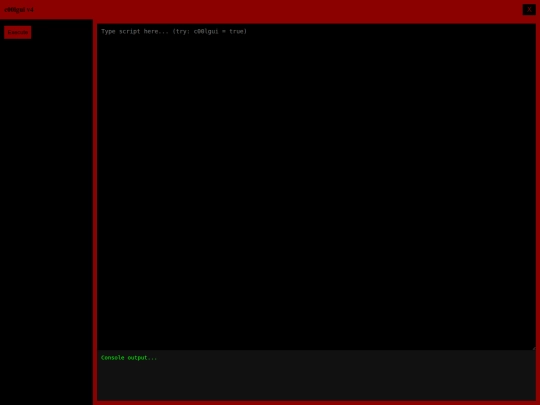540x405 pixels.
Task: Grab the script area resize handle
Action: tap(533, 348)
